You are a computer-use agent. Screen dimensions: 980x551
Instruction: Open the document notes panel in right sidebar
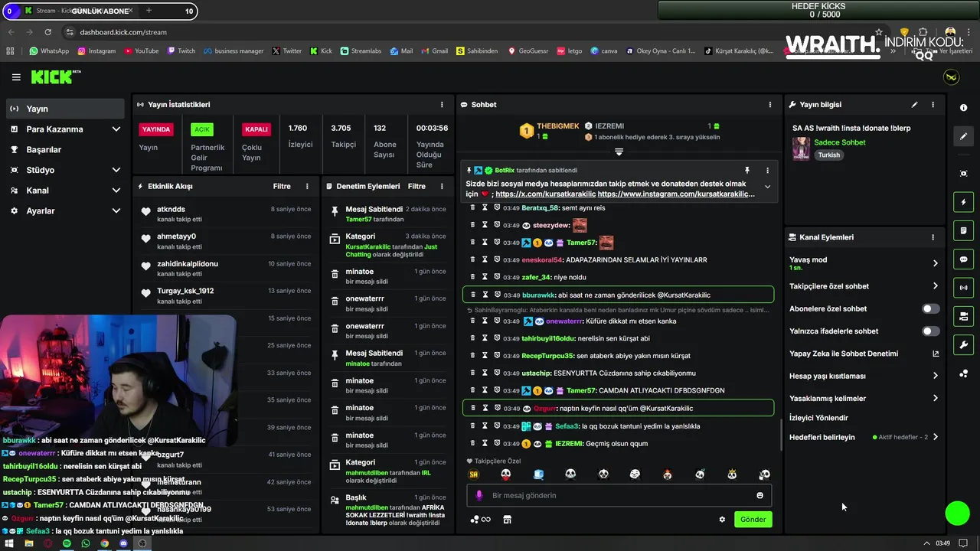963,230
